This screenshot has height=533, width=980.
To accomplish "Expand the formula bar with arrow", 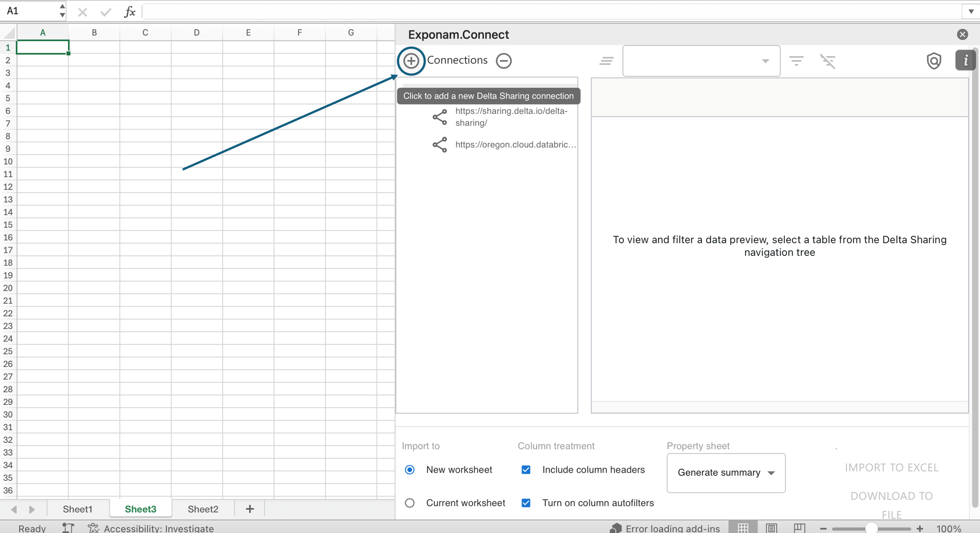I will (x=970, y=11).
